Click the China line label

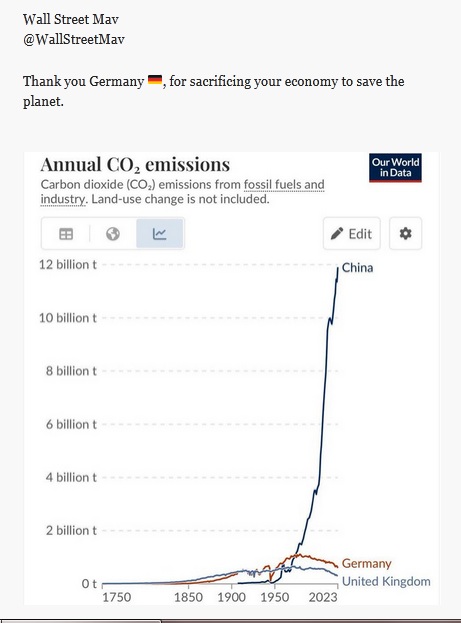pos(357,268)
